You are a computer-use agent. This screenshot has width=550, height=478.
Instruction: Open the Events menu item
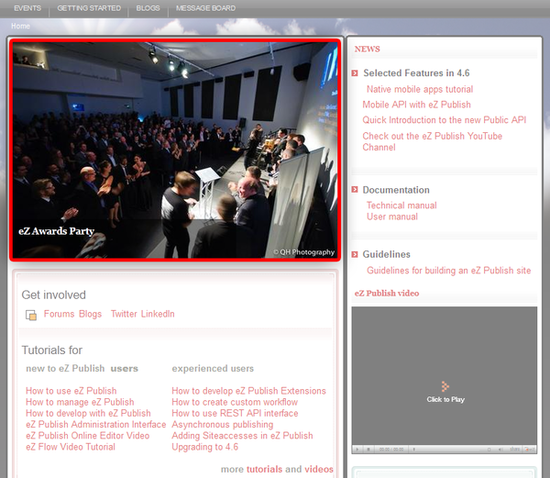pyautogui.click(x=27, y=8)
